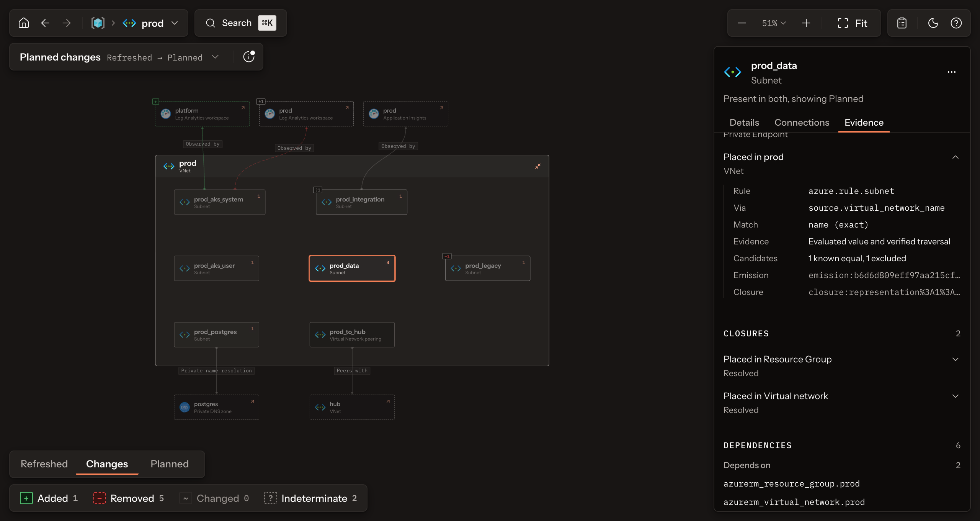
Task: Zoom out with the minus button
Action: (742, 23)
